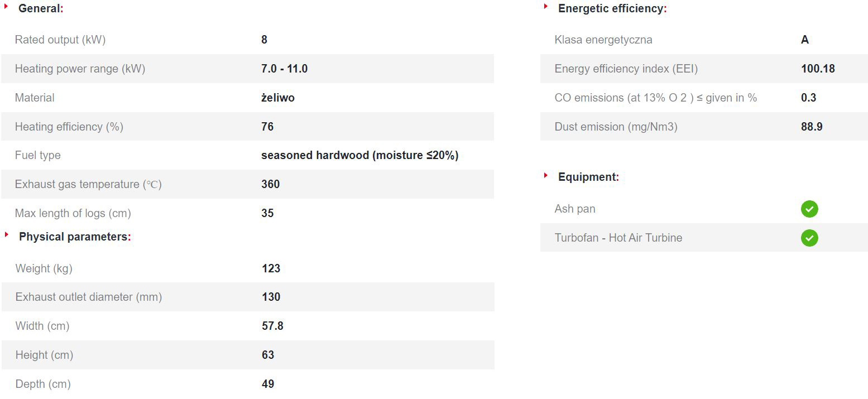Click the Rated output (kW) label

[60, 40]
